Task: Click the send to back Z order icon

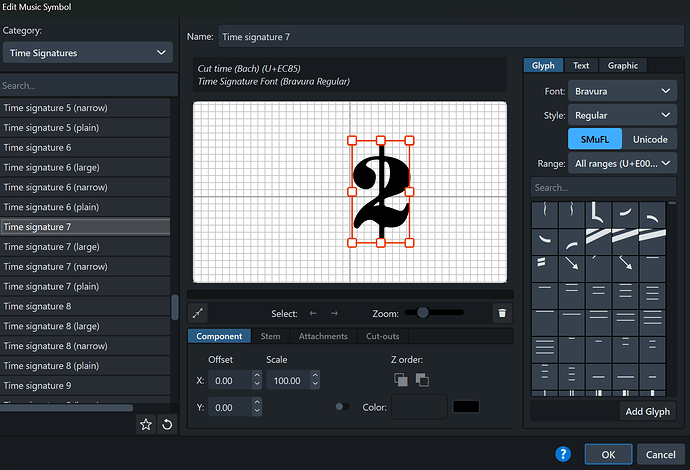Action: (x=421, y=380)
